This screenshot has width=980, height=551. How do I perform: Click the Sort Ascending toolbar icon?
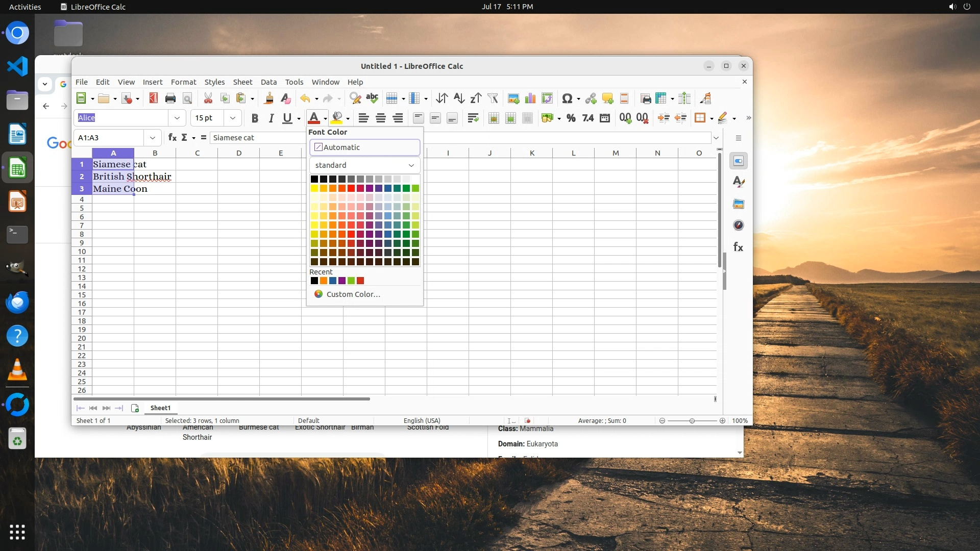[459, 98]
